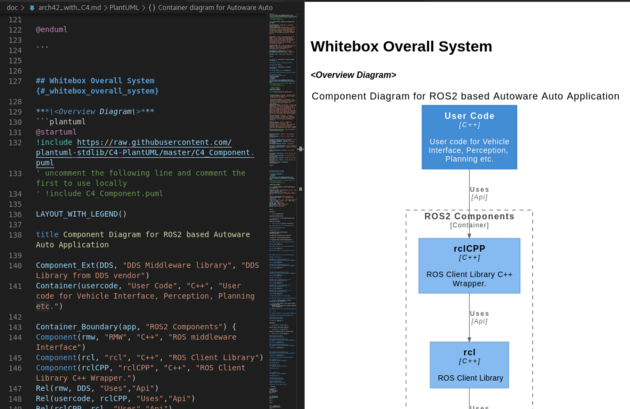630x409 pixels.
Task: Place cursor on the @startuml line
Action: (x=56, y=132)
